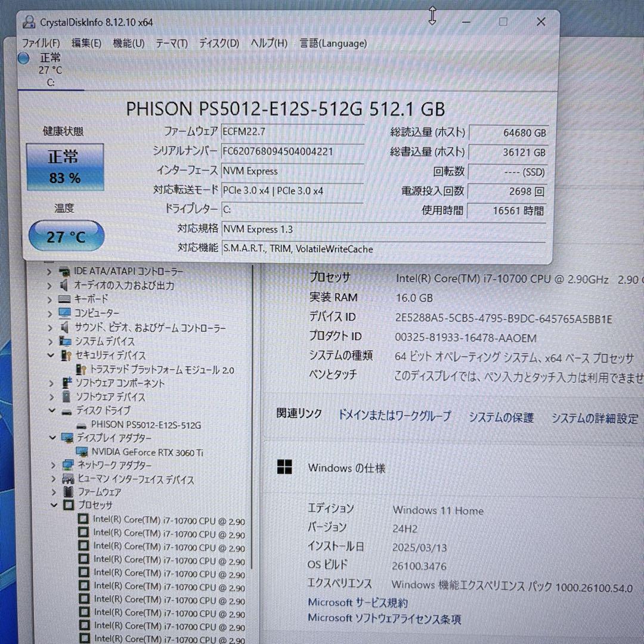
Task: Click the ネットワーク アダプター category icon
Action: [x=68, y=465]
